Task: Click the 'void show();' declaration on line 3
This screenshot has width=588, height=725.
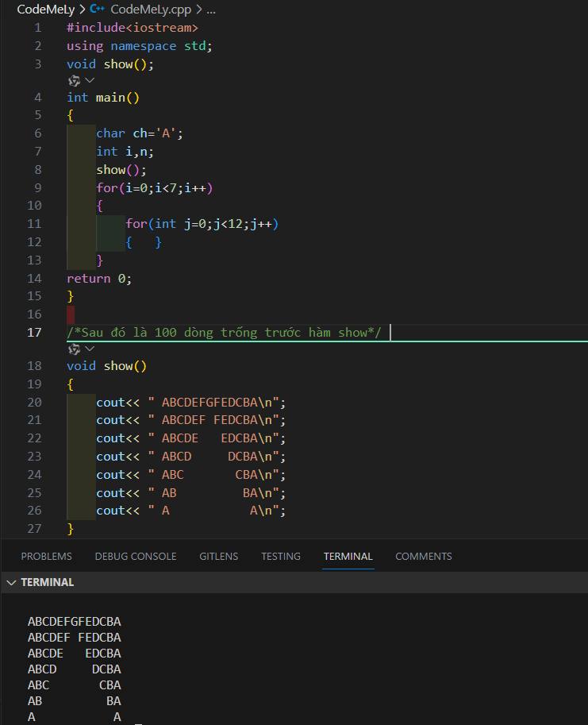Action: 110,64
